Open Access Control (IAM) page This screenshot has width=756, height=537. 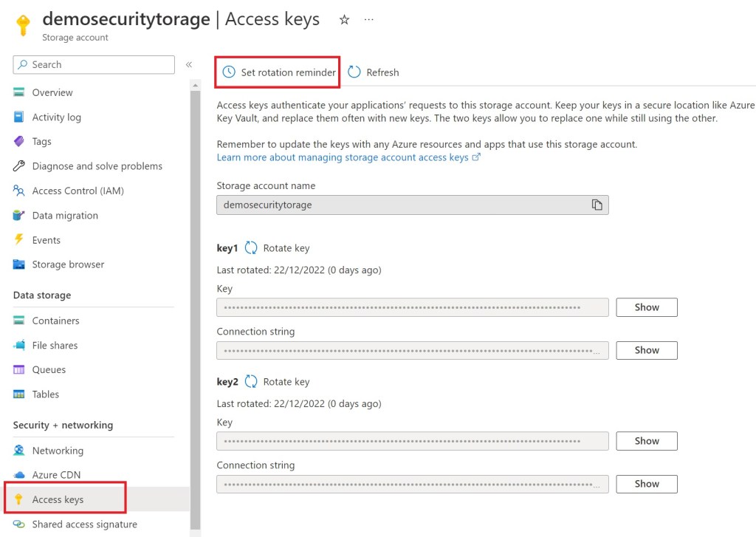(78, 191)
